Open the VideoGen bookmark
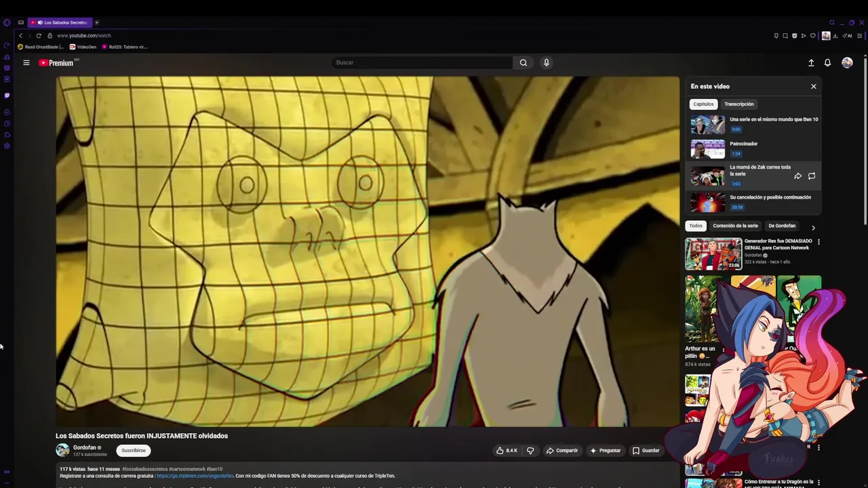Screen dimensions: 868x488 [x=83, y=47]
